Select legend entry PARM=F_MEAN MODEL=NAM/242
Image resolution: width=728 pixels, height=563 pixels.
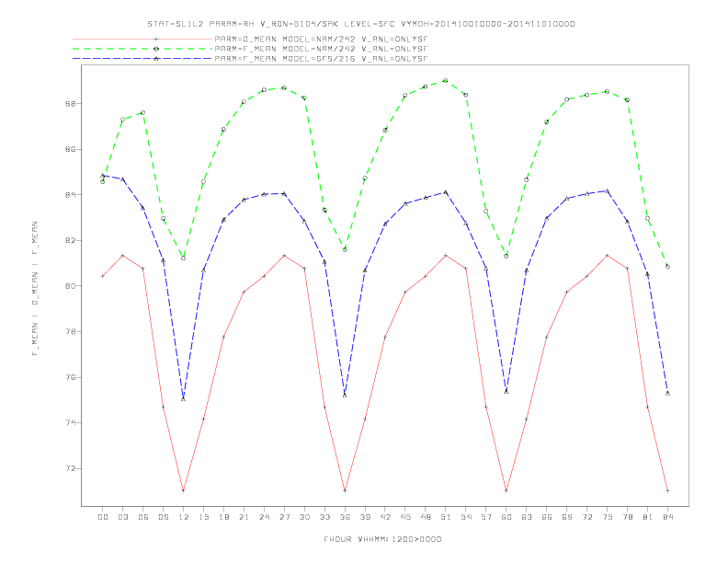coord(321,49)
